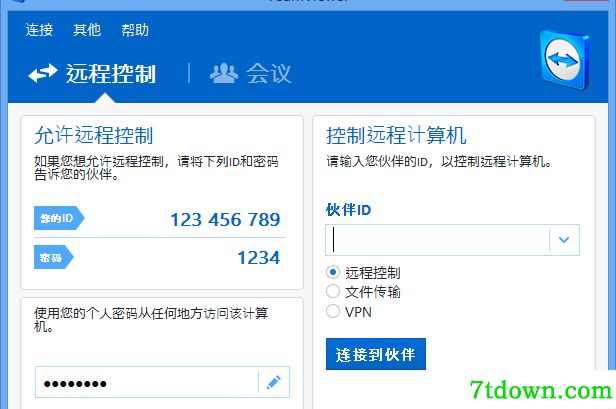Select the 文件传输 radio button
The height and width of the screenshot is (409, 616).
pos(333,291)
